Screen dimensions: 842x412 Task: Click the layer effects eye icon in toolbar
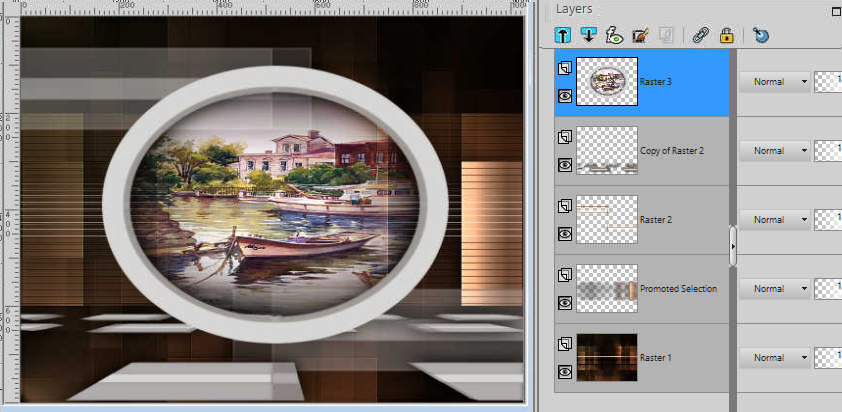click(615, 35)
